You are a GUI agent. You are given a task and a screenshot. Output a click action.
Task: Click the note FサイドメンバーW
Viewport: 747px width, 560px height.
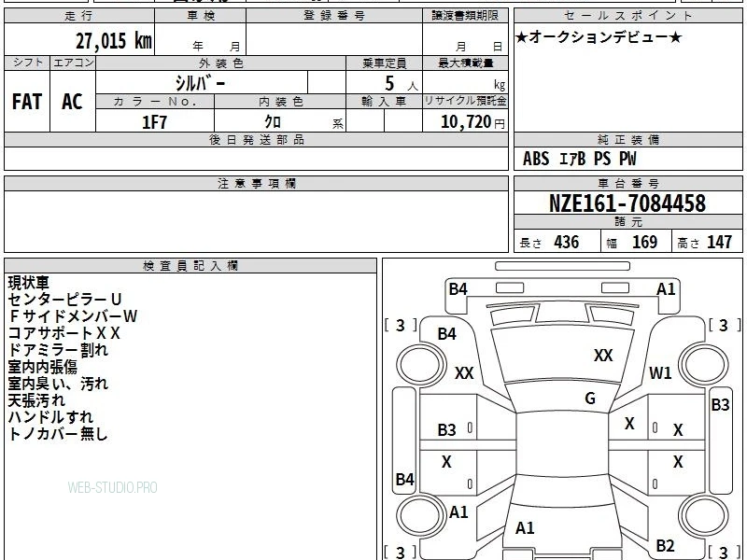pos(73,316)
